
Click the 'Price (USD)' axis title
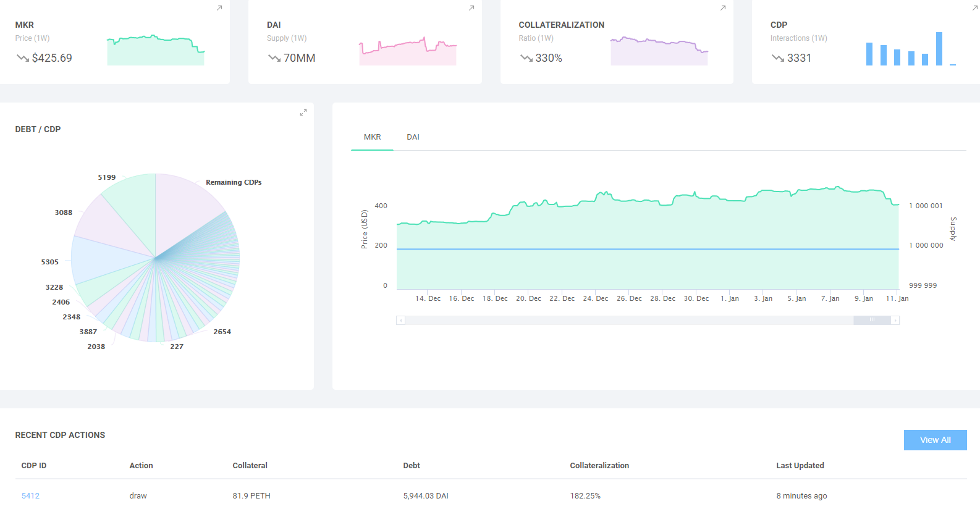(x=365, y=229)
